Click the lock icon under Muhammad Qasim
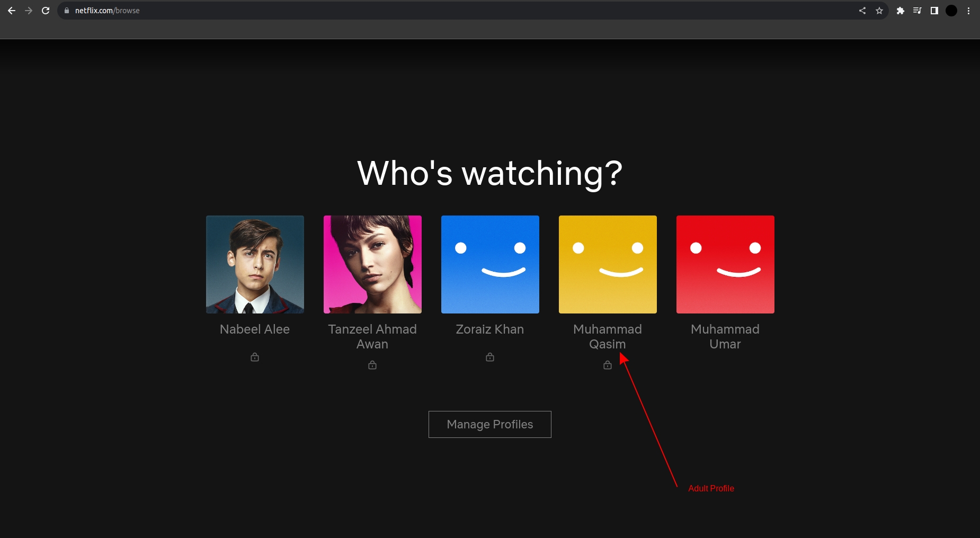980x538 pixels. point(608,365)
